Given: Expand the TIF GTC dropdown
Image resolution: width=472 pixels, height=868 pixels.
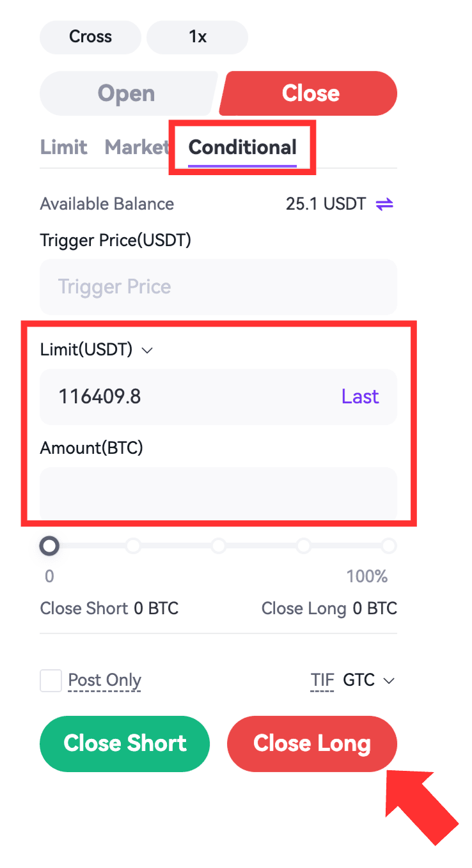Looking at the screenshot, I should pos(369,681).
